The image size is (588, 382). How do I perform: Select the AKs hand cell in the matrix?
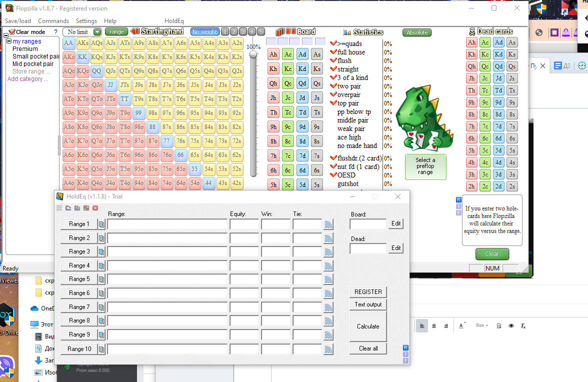[82, 42]
